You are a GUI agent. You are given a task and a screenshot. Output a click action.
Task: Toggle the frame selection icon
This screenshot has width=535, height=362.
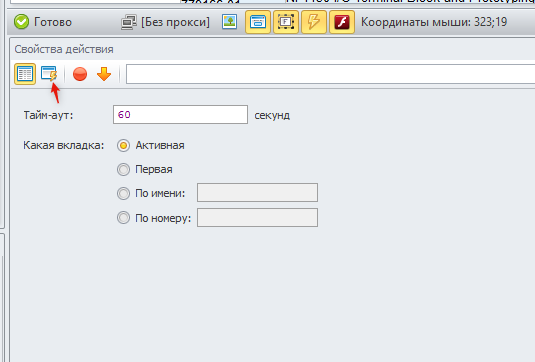286,22
